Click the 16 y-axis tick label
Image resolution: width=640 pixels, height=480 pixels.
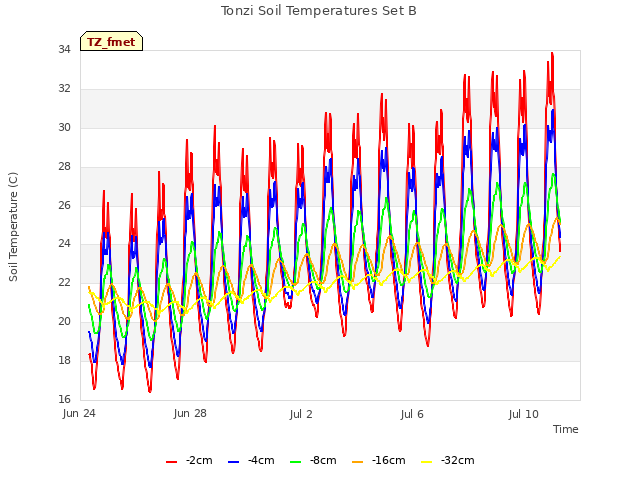pyautogui.click(x=64, y=399)
